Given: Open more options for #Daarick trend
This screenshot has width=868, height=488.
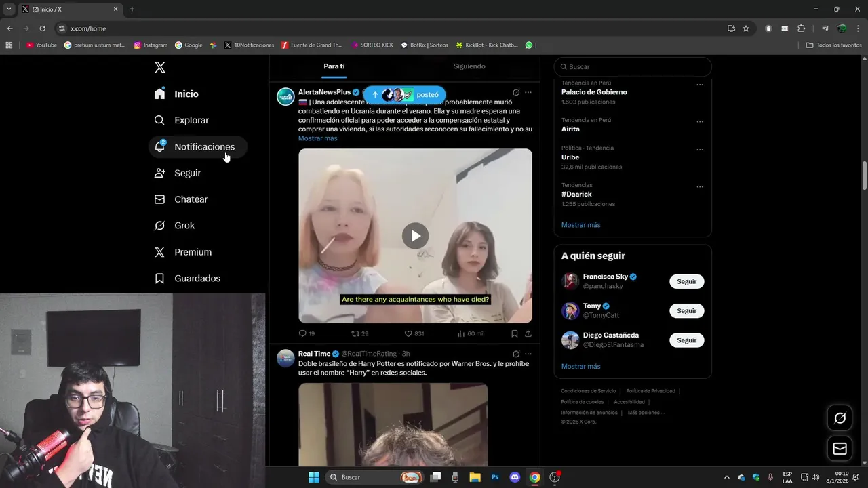Looking at the screenshot, I should click(700, 186).
